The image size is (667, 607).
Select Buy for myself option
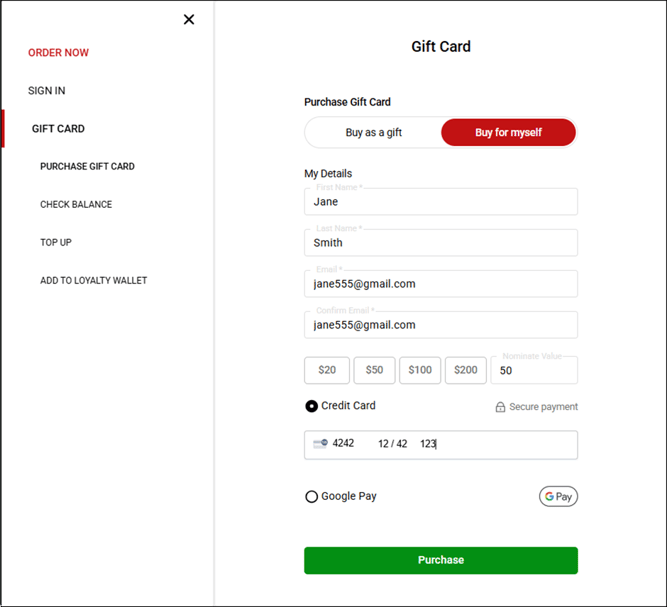[508, 132]
